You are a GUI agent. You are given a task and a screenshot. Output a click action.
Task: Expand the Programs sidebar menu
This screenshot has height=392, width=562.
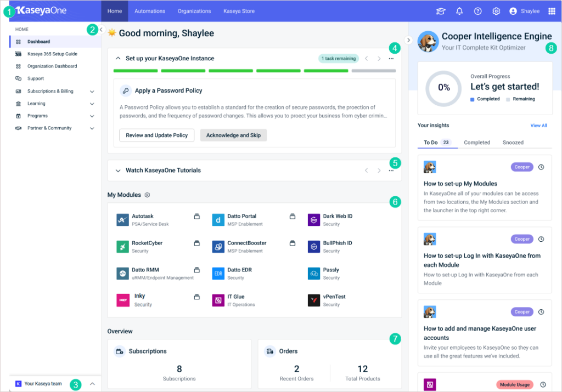click(x=92, y=116)
